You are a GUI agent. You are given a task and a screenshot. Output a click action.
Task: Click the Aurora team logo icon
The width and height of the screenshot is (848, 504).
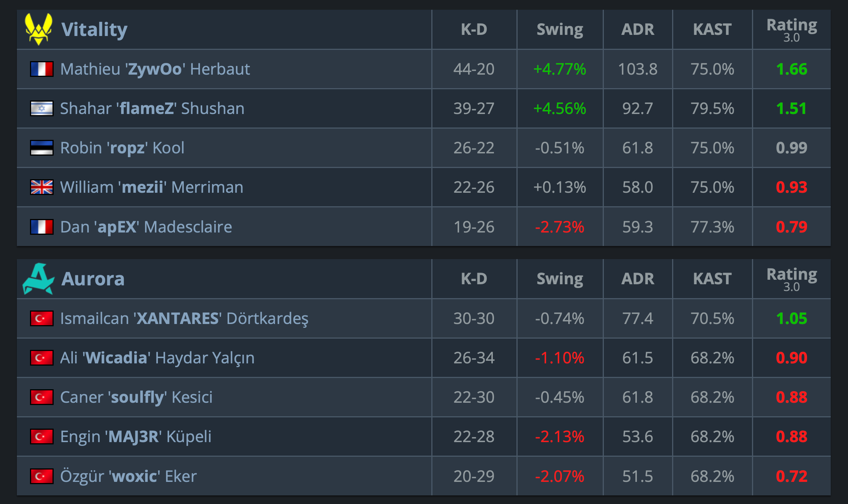(x=38, y=279)
